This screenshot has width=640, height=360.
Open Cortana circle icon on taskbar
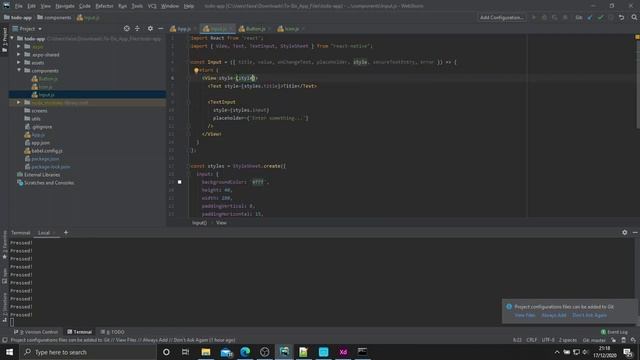tap(166, 352)
